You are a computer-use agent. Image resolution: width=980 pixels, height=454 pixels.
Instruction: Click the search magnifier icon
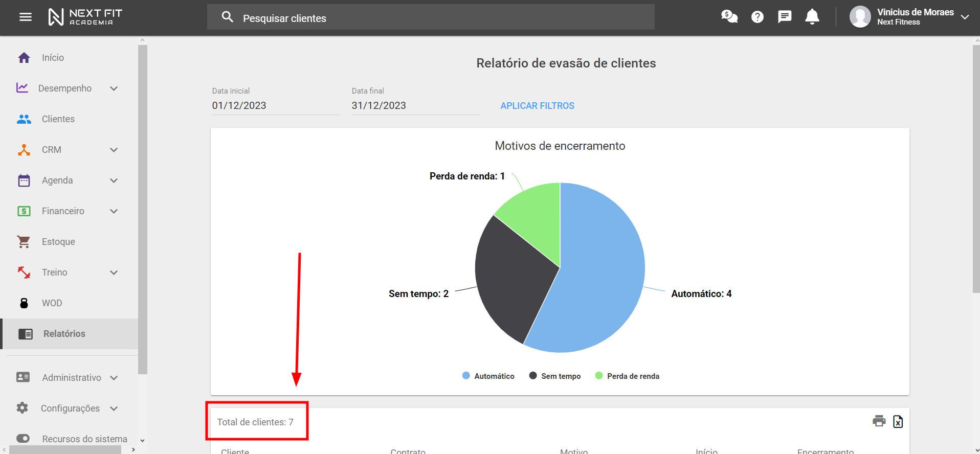tap(228, 17)
